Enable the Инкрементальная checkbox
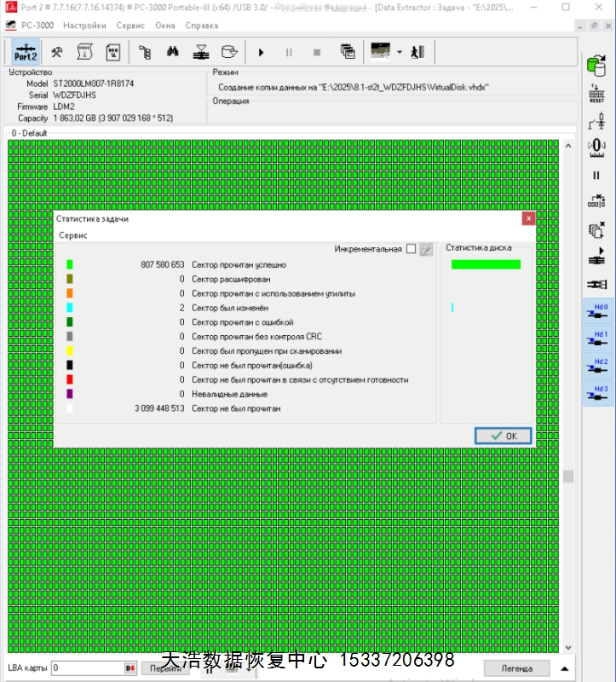This screenshot has width=616, height=682. coord(412,249)
